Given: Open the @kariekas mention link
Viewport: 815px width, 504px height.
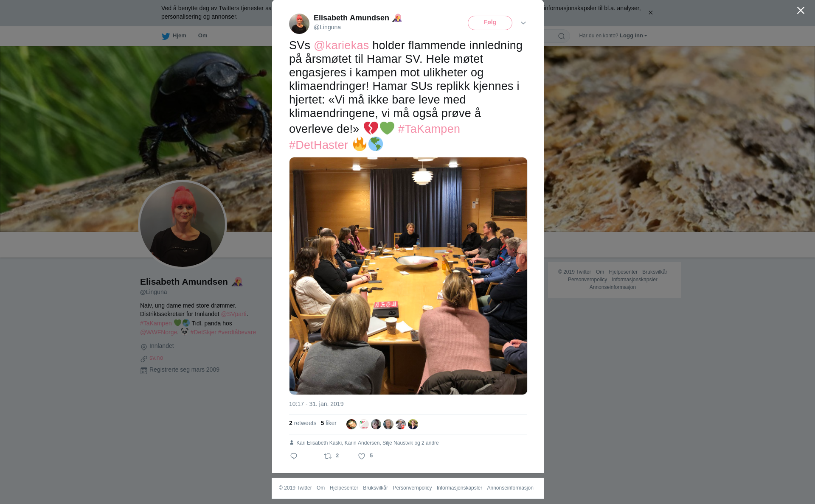Looking at the screenshot, I should point(341,45).
